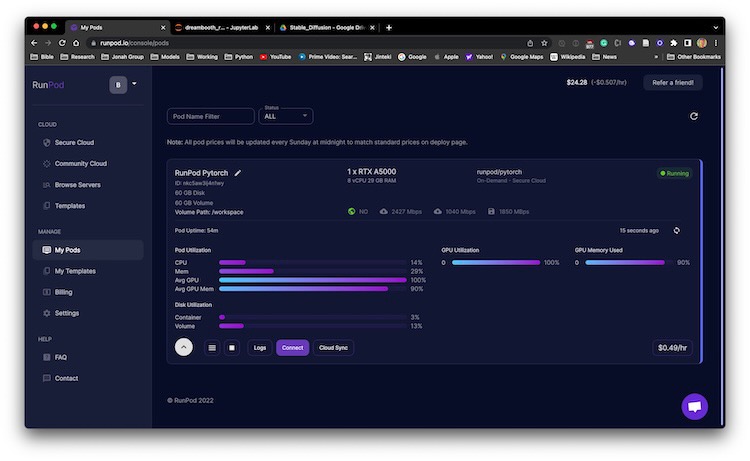
Task: Click the Secure Cloud shield icon
Action: click(x=46, y=142)
